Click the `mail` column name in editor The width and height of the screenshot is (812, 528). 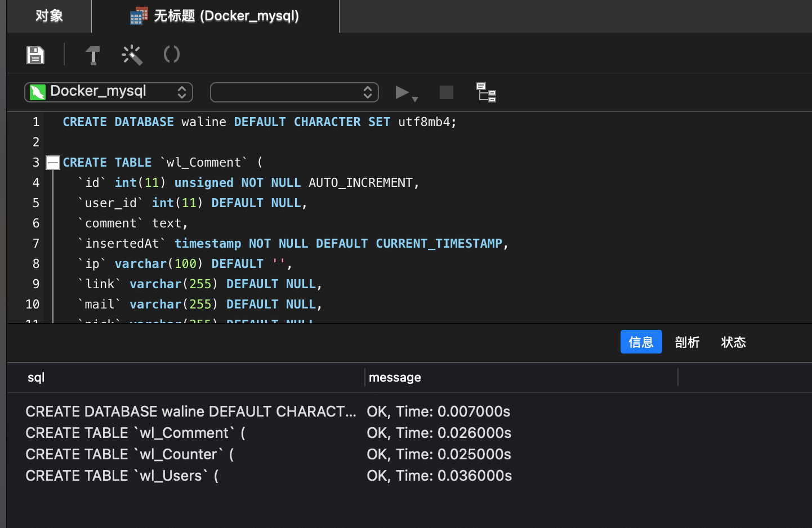(99, 305)
